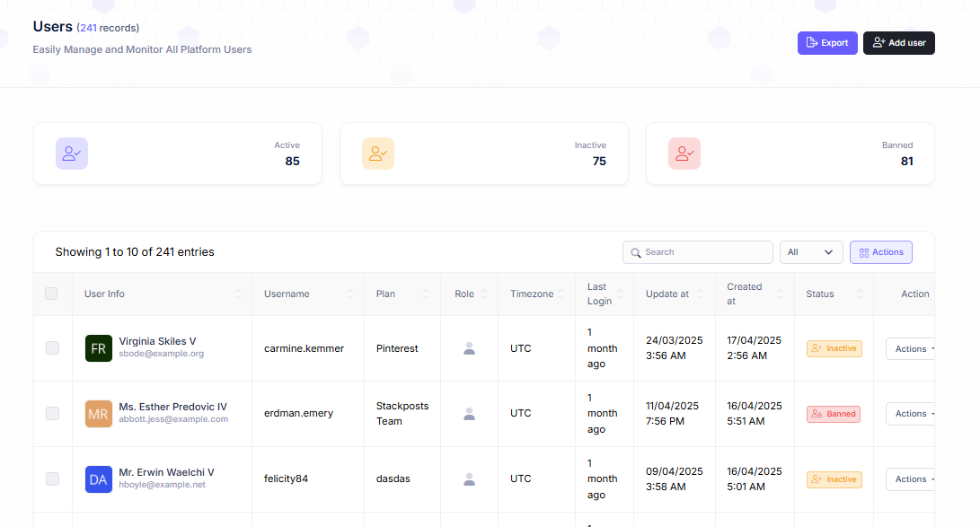Click the magnifier icon in Search box

coord(636,253)
